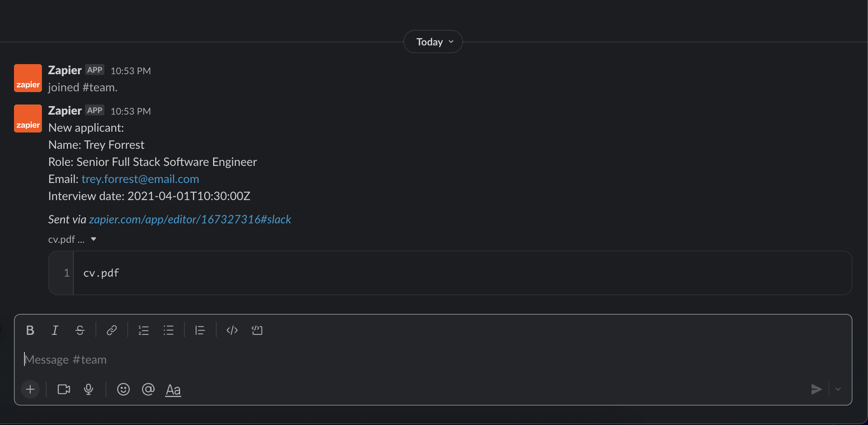Insert a code block
The width and height of the screenshot is (868, 425).
(x=257, y=330)
